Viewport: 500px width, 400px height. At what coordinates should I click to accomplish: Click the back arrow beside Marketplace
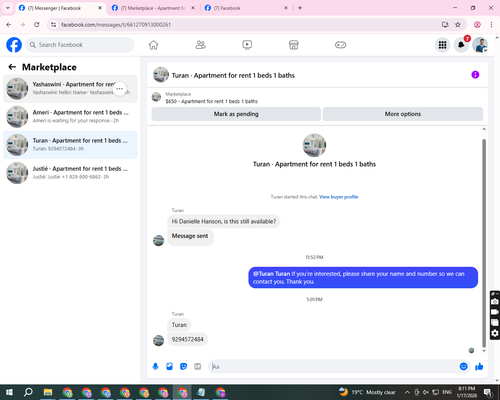pos(12,67)
